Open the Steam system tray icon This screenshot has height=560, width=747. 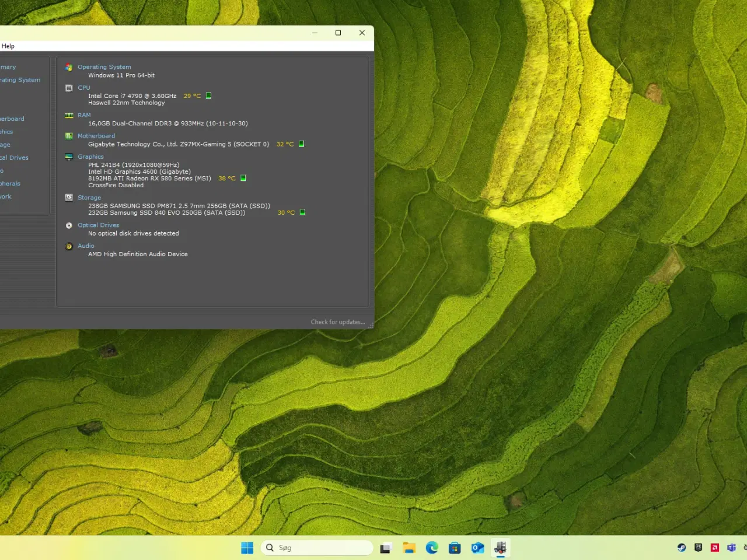pyautogui.click(x=681, y=548)
